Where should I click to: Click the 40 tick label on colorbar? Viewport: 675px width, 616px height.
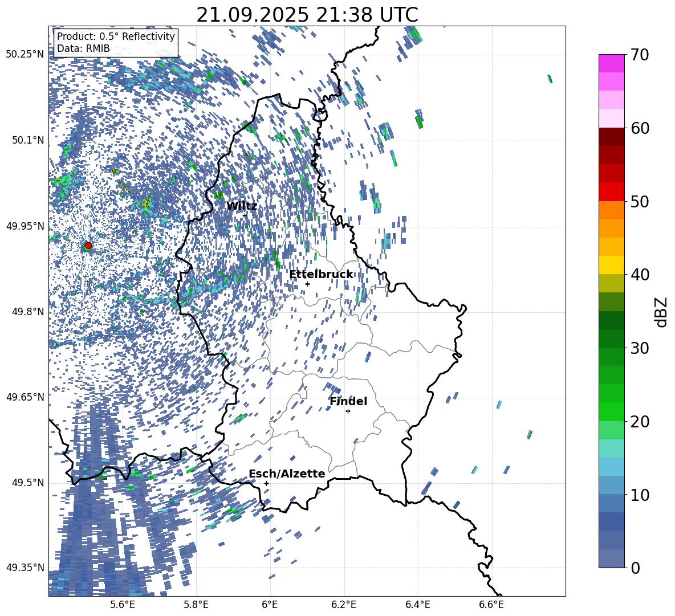click(640, 275)
